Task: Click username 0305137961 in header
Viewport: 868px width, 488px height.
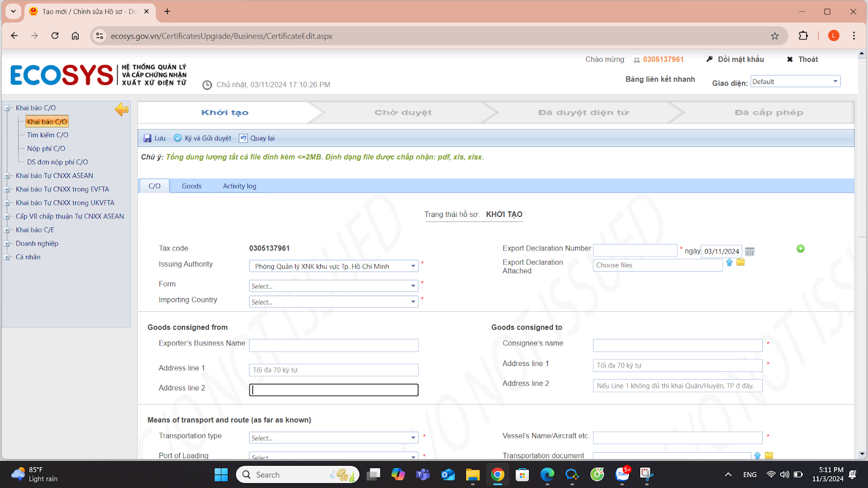Action: (663, 59)
